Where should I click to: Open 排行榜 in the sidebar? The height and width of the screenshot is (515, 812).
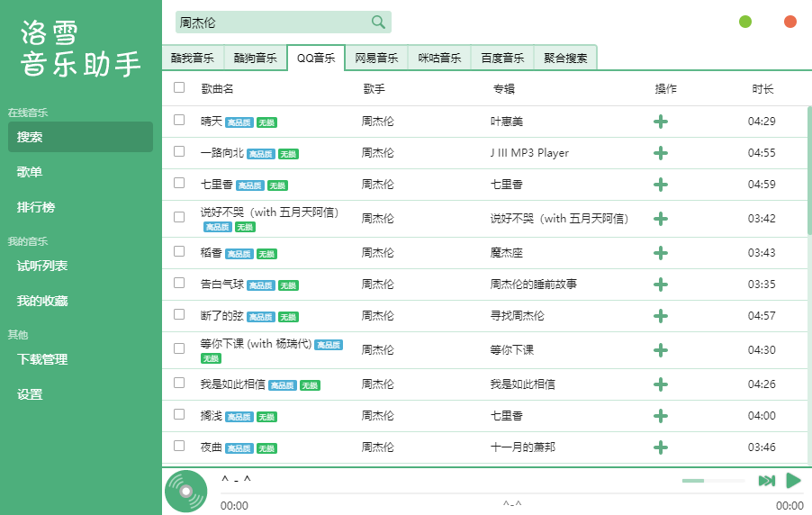coord(80,207)
